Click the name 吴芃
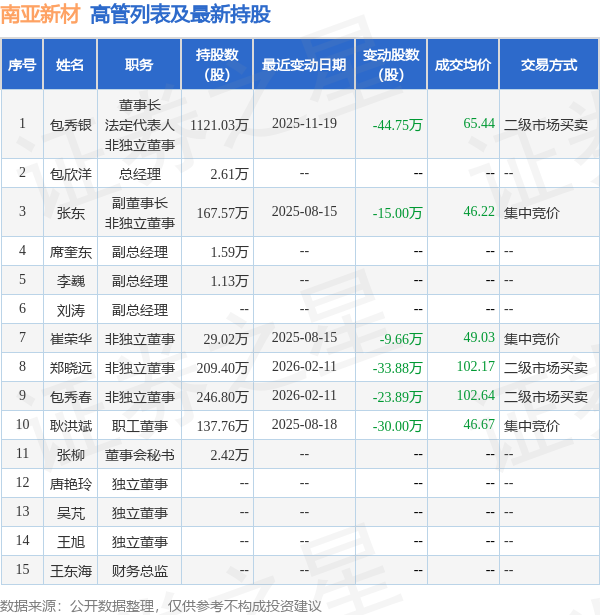 coord(71,513)
